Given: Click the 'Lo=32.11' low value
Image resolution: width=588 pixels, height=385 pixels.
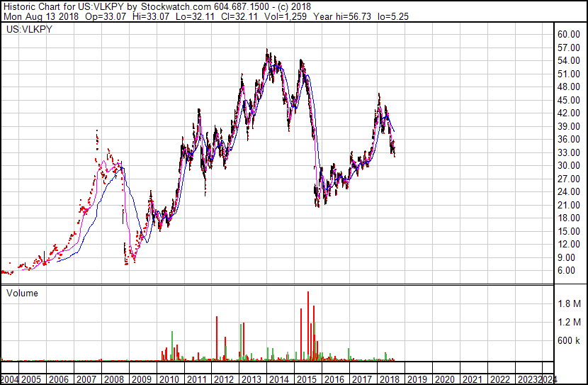Looking at the screenshot, I should click(195, 16).
